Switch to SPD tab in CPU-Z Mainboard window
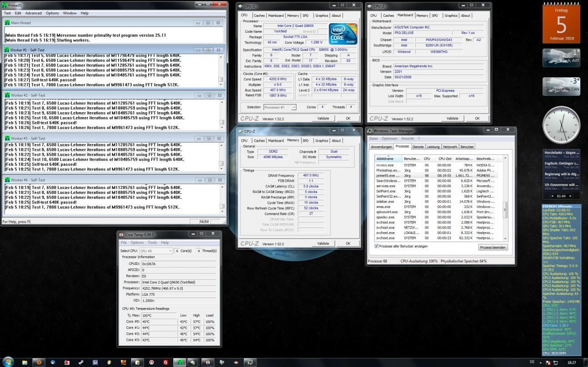Screen dimensions: 588x367 [x=435, y=15]
